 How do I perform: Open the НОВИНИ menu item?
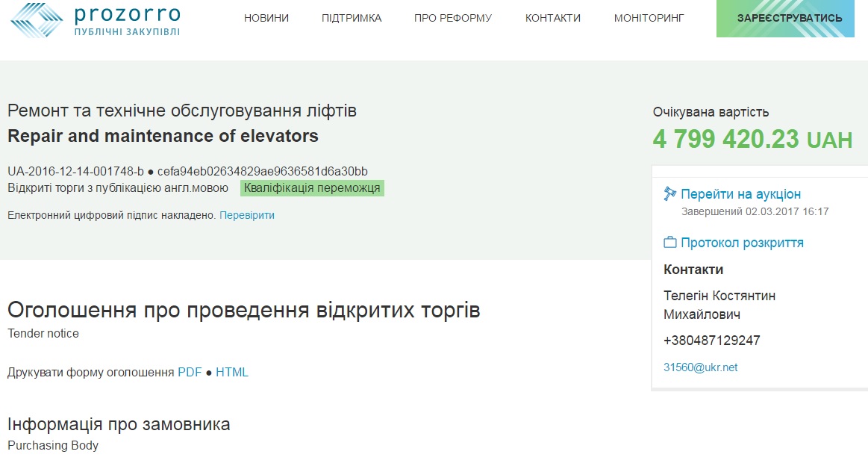coord(266,18)
